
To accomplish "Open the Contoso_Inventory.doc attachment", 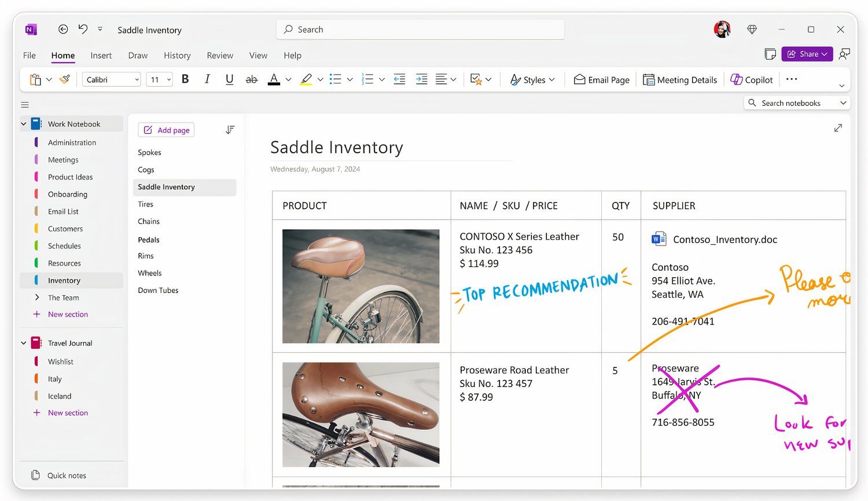I will click(x=715, y=240).
